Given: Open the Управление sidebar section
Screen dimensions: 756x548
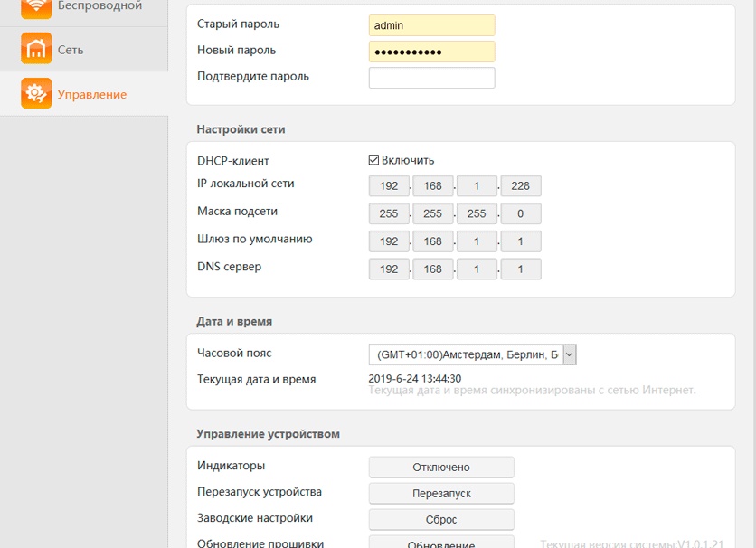Looking at the screenshot, I should [84, 93].
